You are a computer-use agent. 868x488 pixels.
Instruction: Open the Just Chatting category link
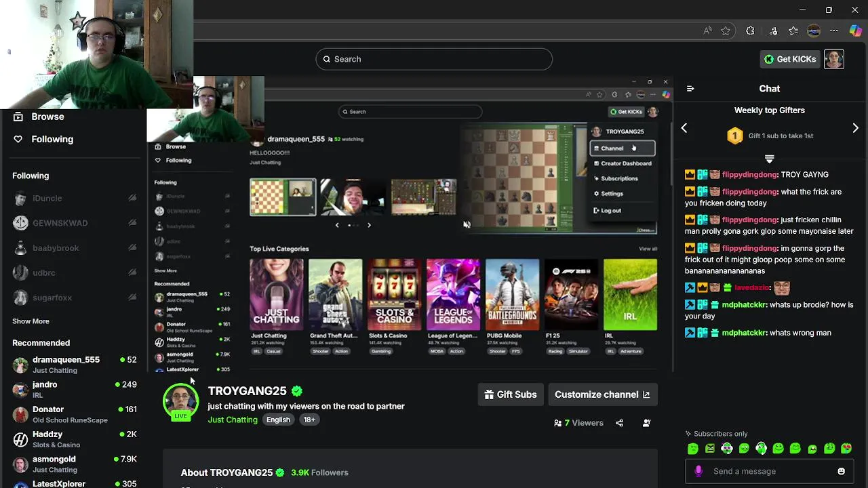[233, 420]
